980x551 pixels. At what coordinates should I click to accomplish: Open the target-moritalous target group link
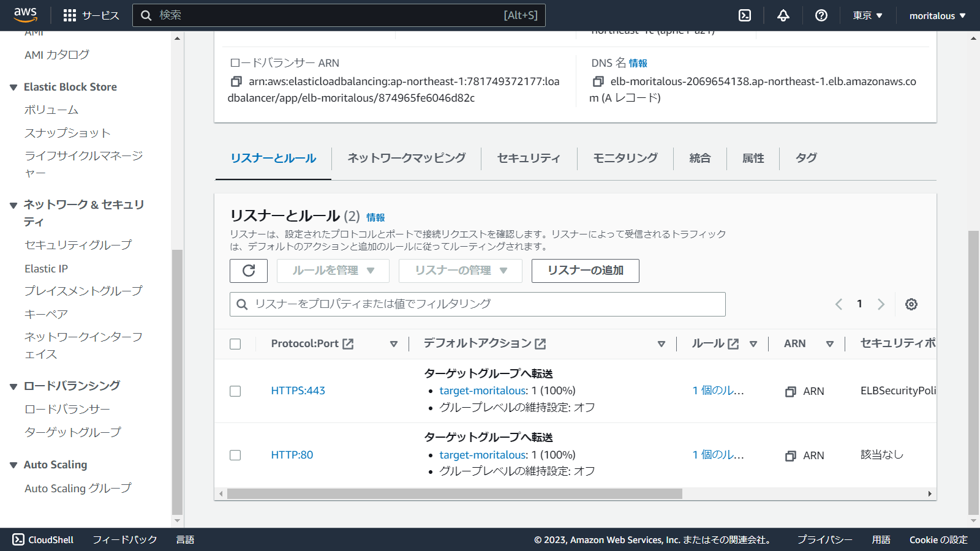point(481,390)
